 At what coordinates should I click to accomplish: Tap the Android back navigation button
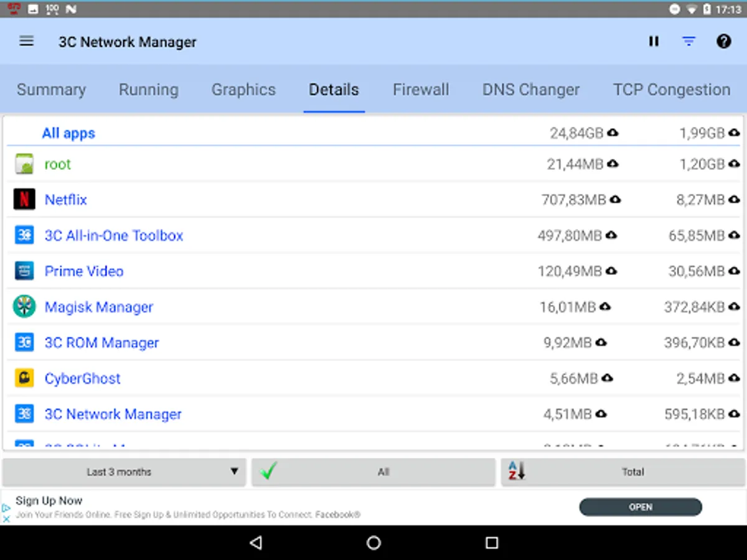255,543
